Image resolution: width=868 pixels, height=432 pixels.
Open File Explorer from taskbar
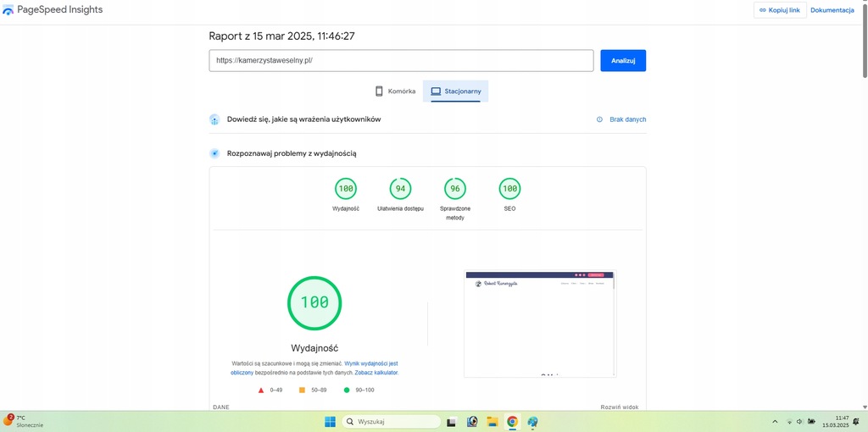[492, 421]
